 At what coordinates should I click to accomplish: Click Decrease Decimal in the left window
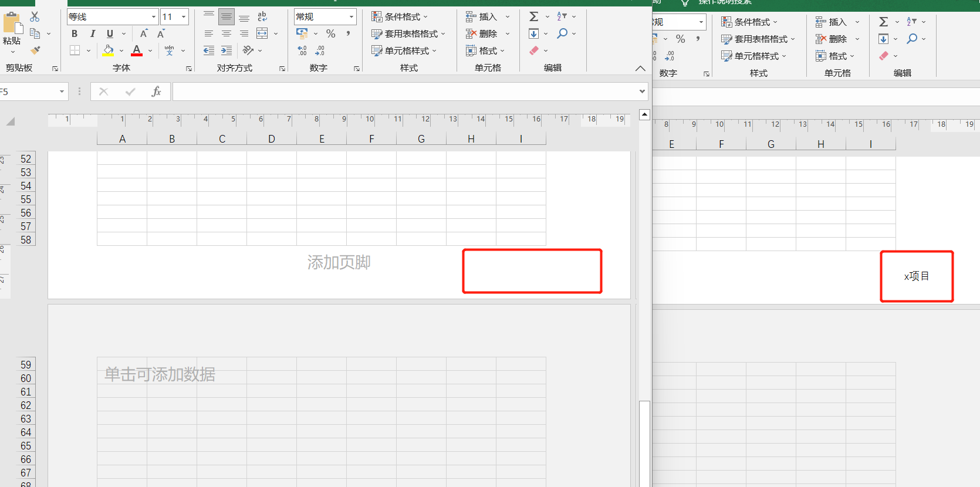[320, 50]
